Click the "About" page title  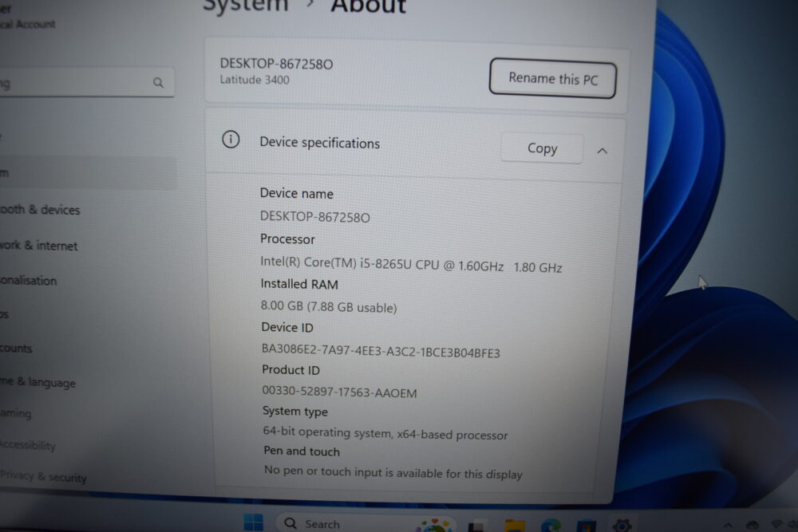tap(369, 6)
